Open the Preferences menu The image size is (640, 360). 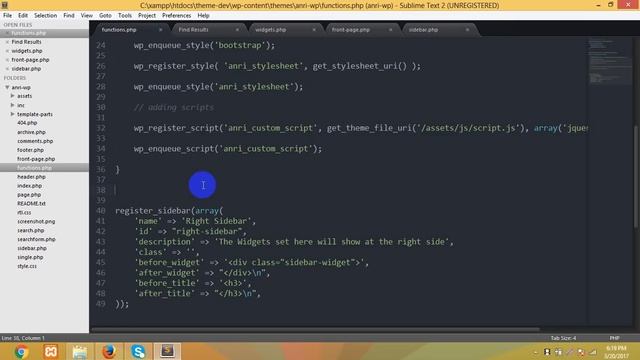pos(176,16)
